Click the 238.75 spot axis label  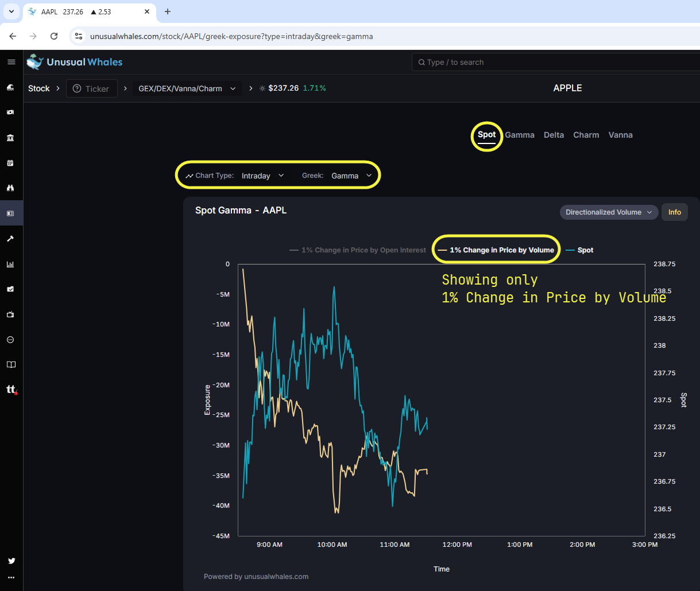pos(664,264)
